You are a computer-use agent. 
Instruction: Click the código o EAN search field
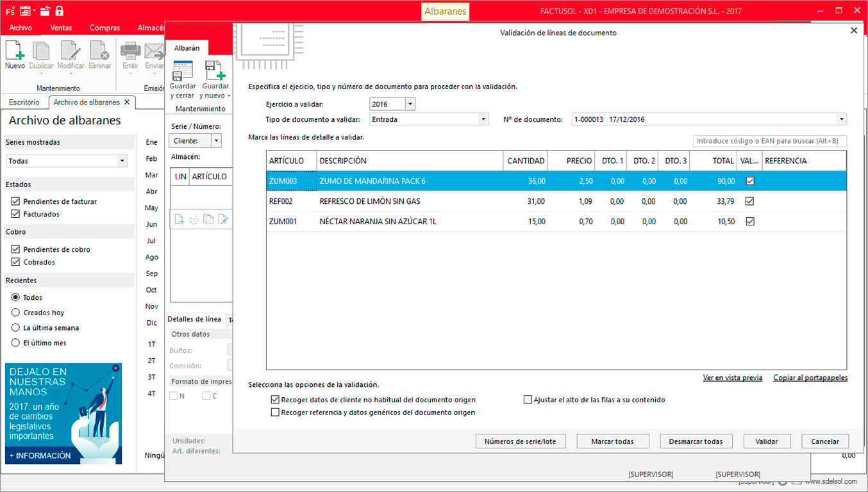770,141
